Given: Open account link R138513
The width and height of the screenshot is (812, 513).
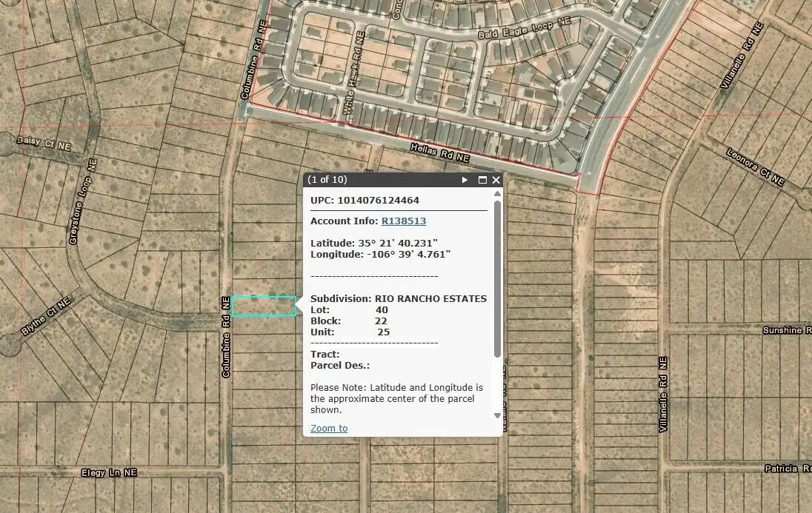Looking at the screenshot, I should click(x=403, y=221).
